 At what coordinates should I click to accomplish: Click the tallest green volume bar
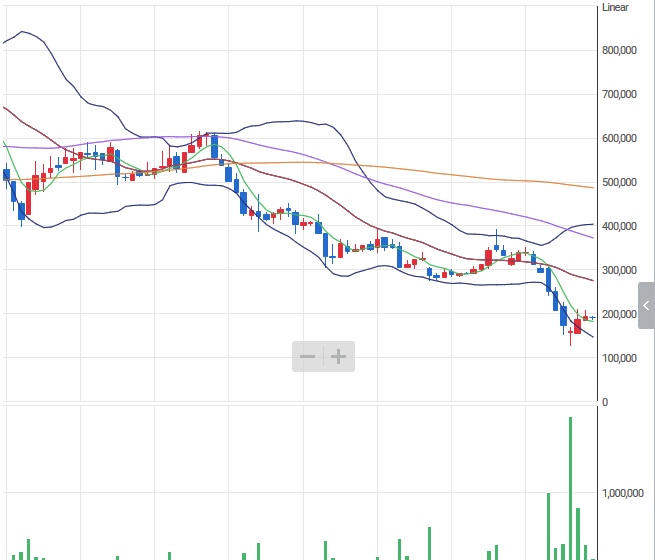tap(571, 488)
